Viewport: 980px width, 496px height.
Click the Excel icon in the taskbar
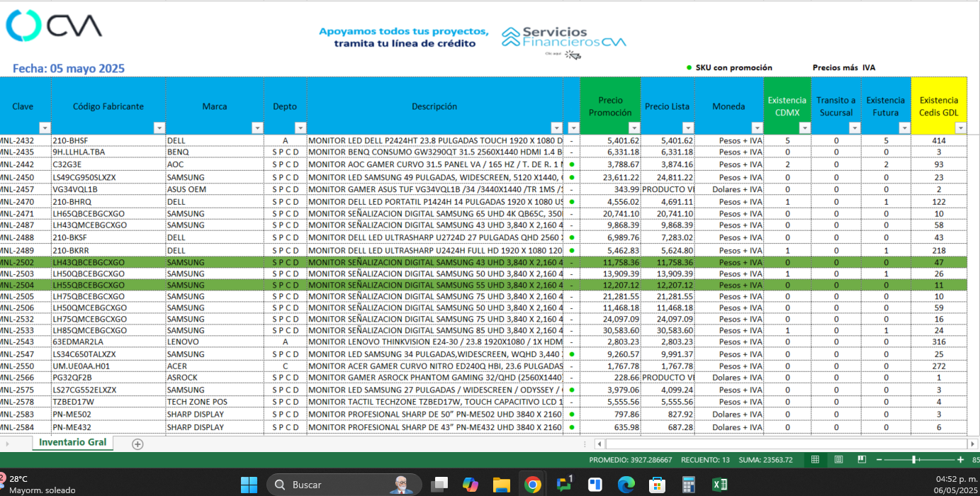pyautogui.click(x=720, y=485)
